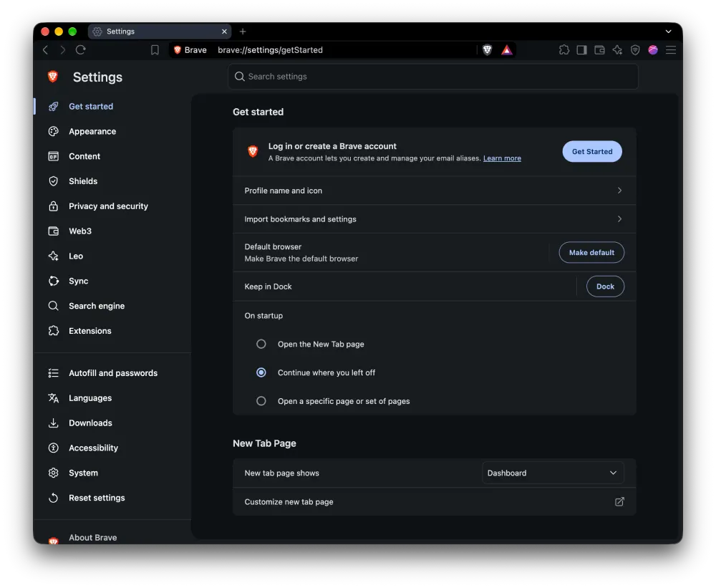Click the rocket icon for Get started
Screen dimensions: 716x588
(54, 107)
